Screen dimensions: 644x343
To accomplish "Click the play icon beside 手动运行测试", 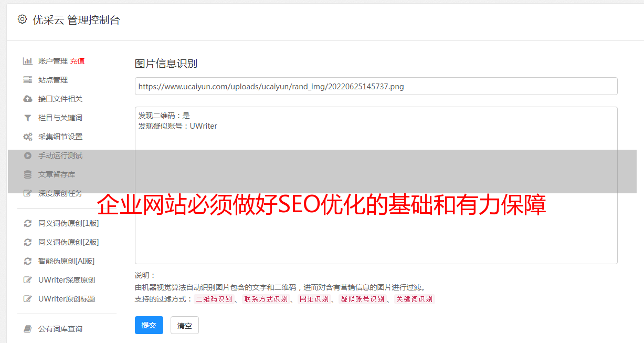I will tap(28, 155).
